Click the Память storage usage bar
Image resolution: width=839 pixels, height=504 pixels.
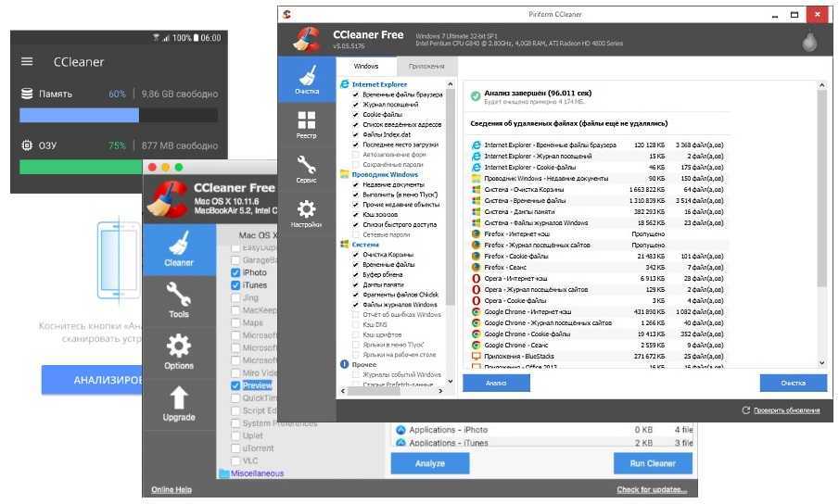pos(118,115)
